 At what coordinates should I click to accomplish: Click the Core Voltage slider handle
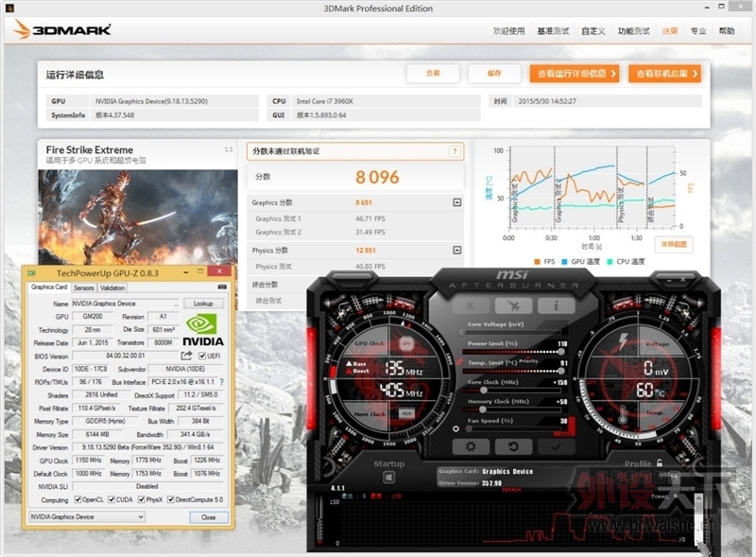coord(462,332)
